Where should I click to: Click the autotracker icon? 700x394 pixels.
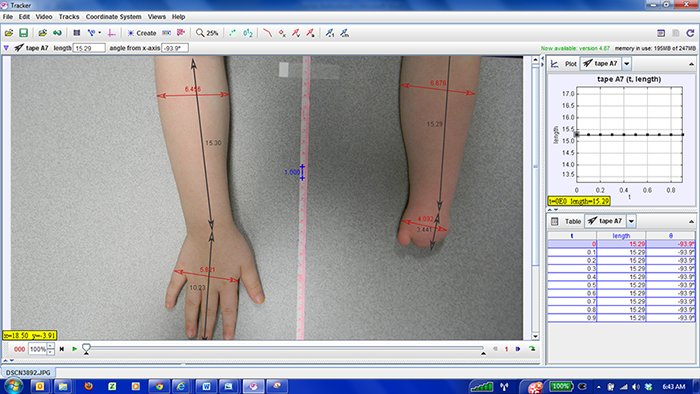point(181,33)
